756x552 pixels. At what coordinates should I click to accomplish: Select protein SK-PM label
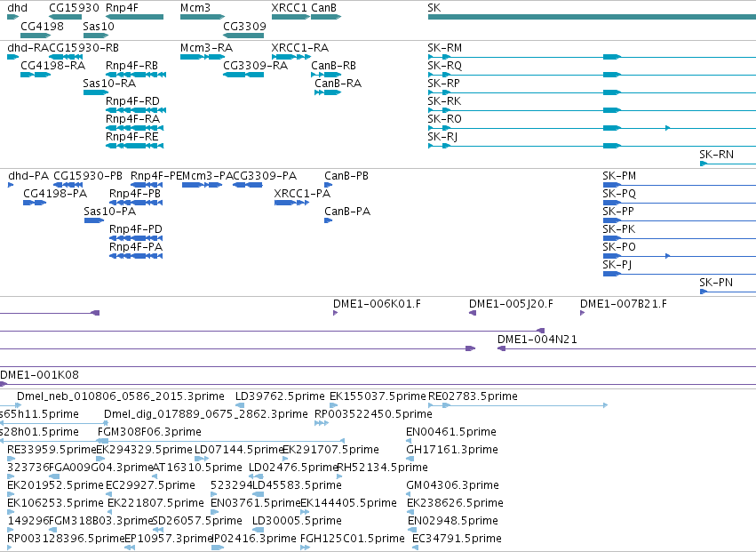[619, 176]
